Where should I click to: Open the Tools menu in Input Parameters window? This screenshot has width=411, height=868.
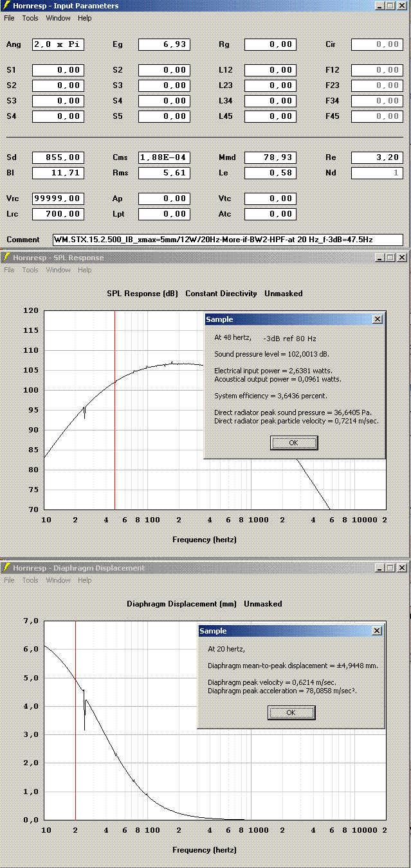30,18
